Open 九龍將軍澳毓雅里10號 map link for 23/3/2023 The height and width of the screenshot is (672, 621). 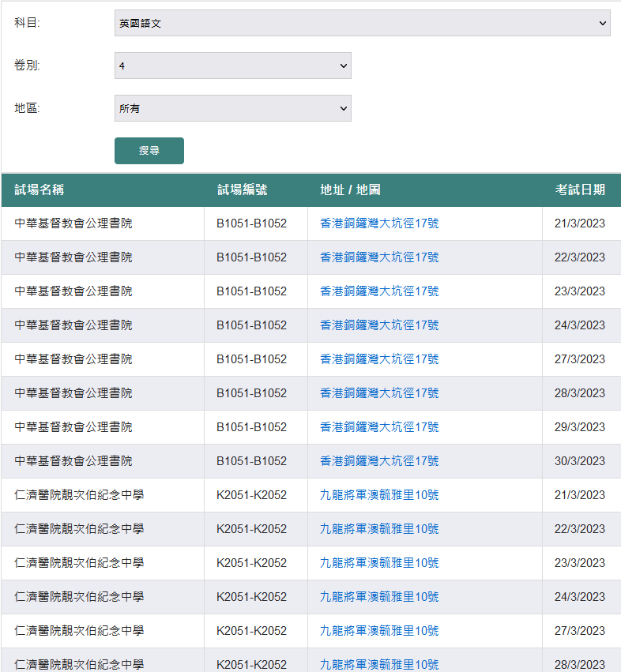coord(379,563)
